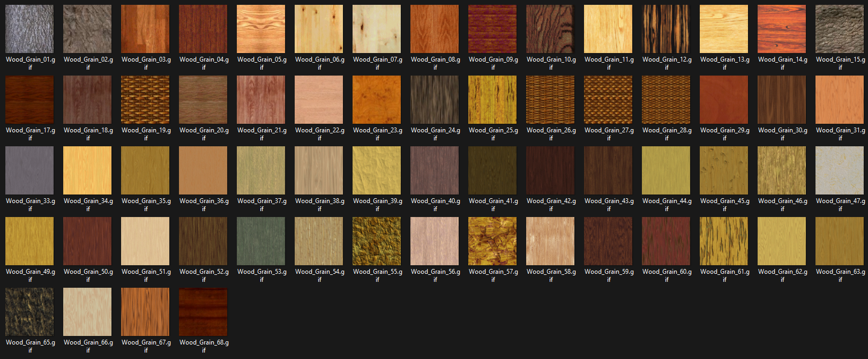Click the file name Wood_Grain_54.gif
This screenshot has width=868, height=359.
[x=319, y=275]
